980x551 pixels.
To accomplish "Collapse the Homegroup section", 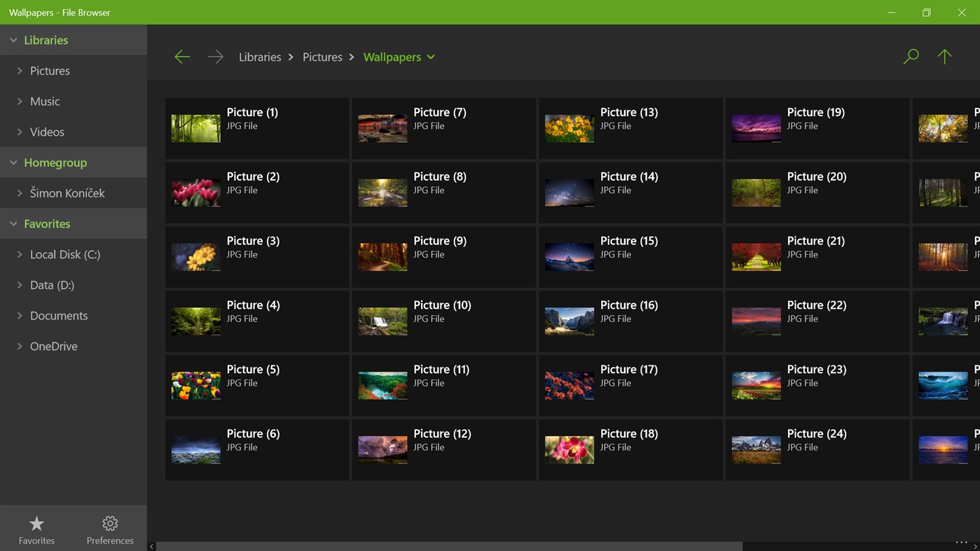I will pos(13,162).
